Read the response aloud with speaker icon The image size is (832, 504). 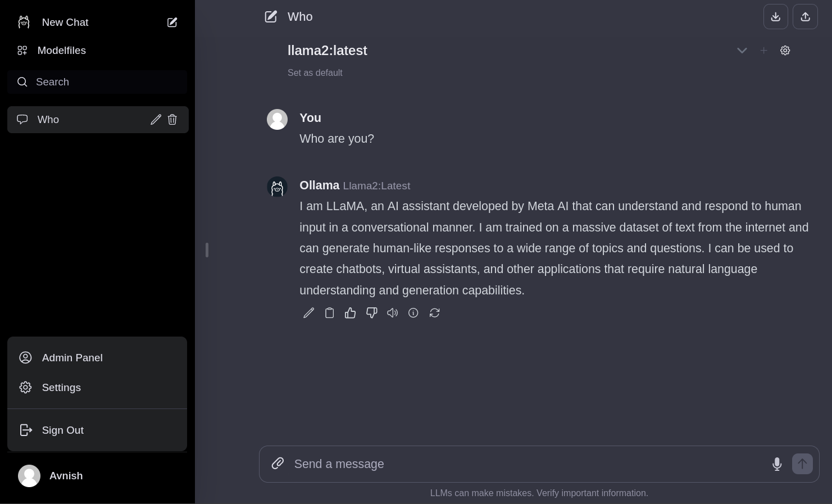[x=393, y=313]
